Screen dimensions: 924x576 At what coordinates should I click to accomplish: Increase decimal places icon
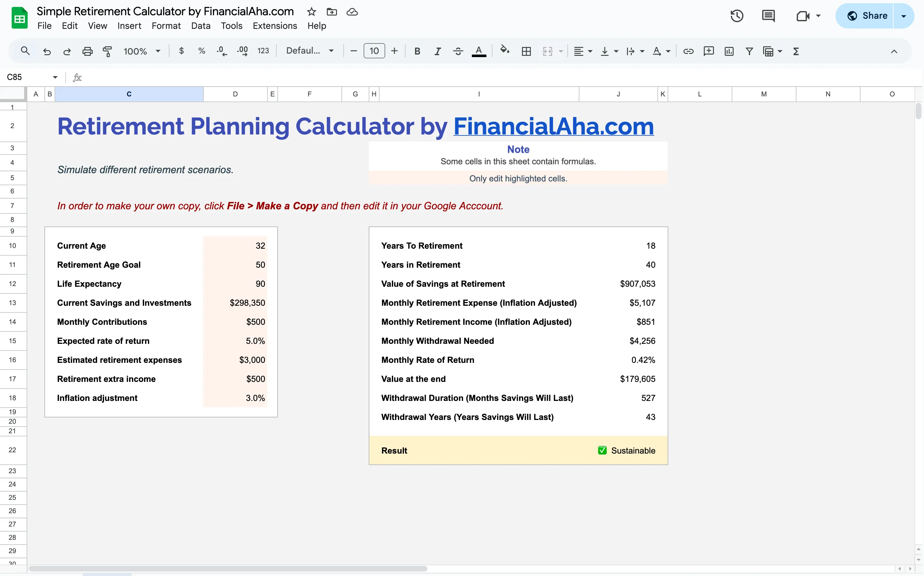coord(242,51)
